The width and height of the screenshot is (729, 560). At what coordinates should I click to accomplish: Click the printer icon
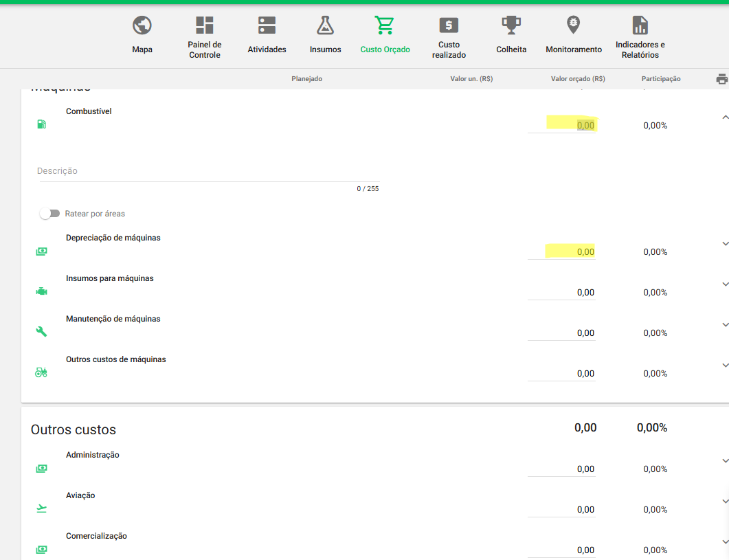[x=721, y=79]
